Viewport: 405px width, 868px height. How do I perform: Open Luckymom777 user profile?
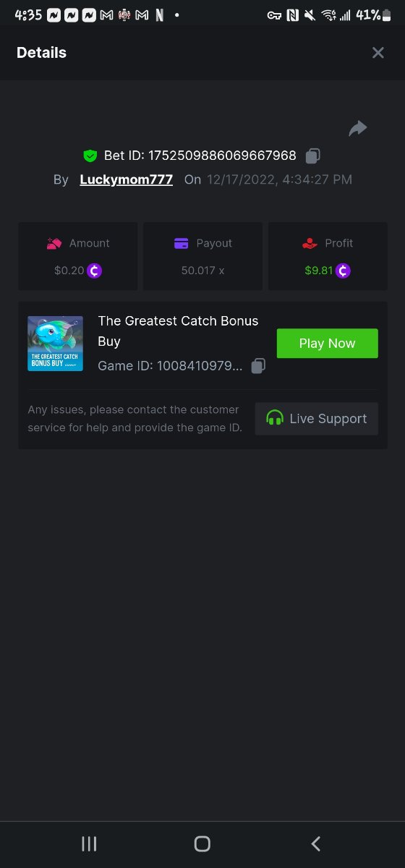127,179
